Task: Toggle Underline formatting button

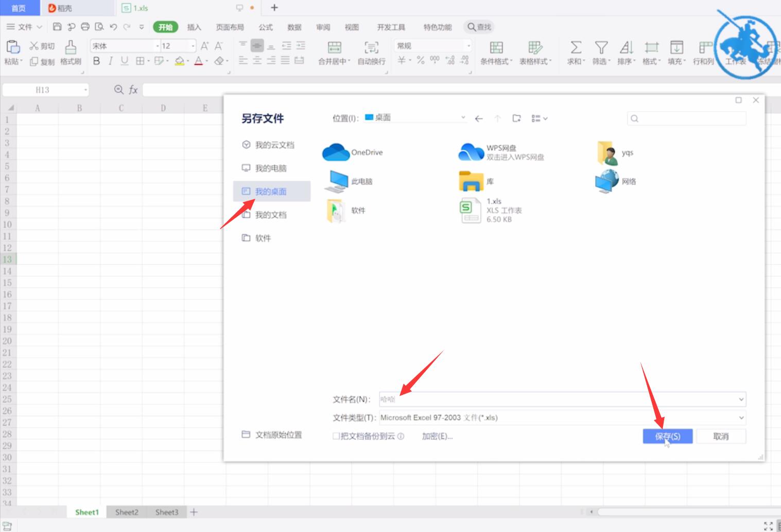Action: [x=124, y=61]
